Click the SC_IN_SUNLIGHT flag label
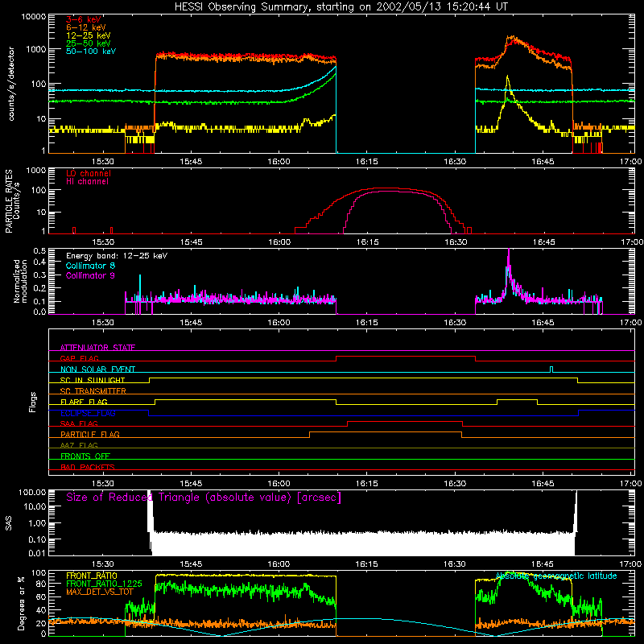The height and width of the screenshot is (644, 644). coord(93,380)
